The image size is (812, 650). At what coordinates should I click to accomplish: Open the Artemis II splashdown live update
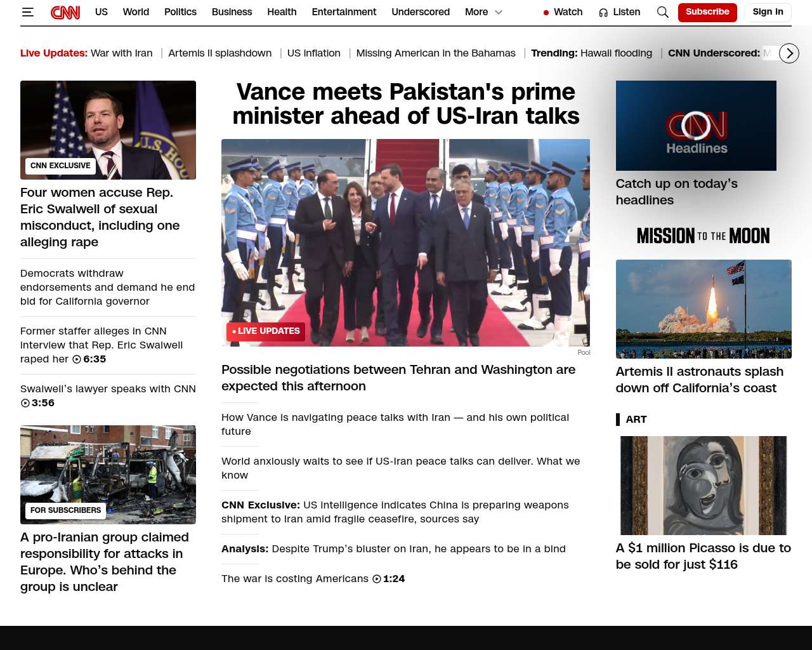point(219,53)
